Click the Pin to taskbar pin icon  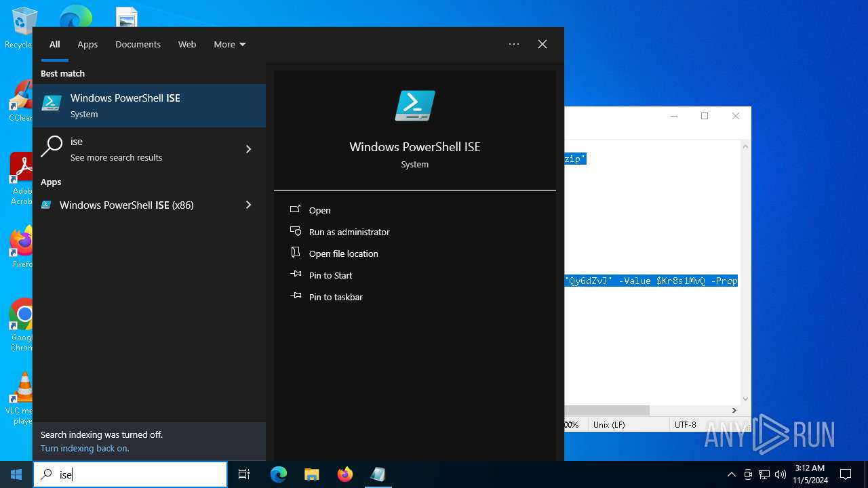point(296,296)
